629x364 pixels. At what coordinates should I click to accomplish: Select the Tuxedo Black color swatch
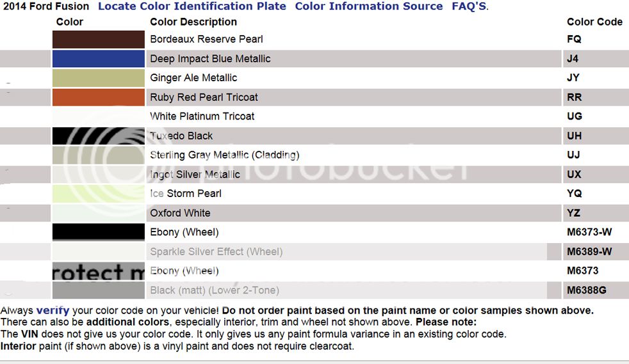click(98, 136)
